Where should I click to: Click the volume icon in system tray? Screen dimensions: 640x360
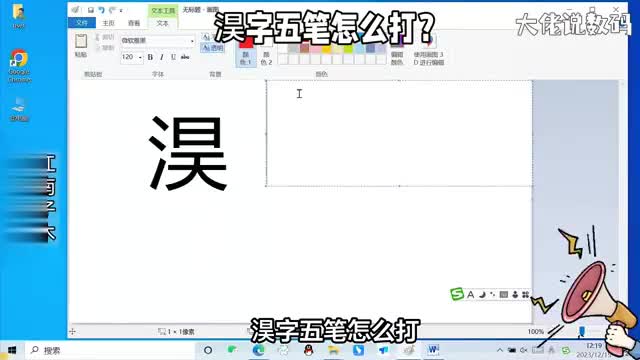click(524, 350)
